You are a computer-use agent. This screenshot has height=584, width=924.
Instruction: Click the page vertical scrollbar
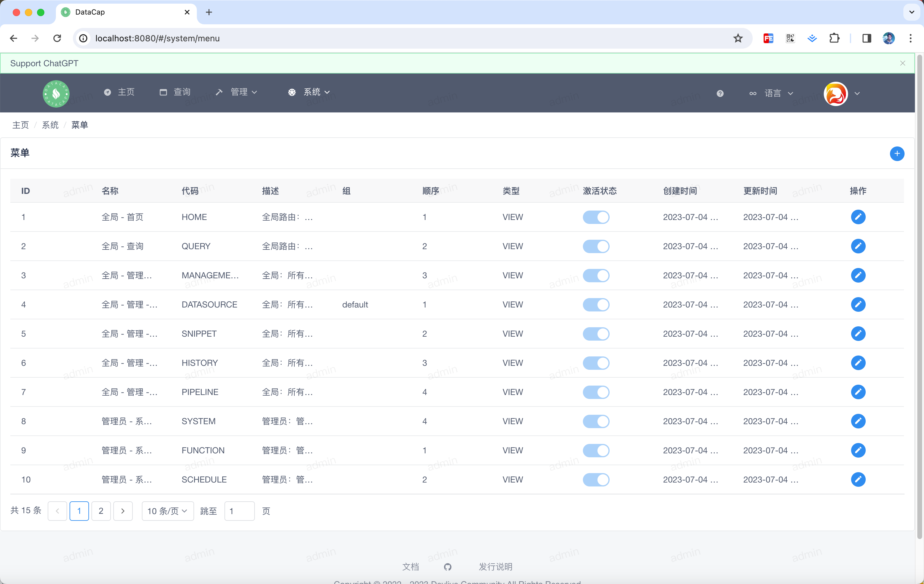tap(919, 297)
